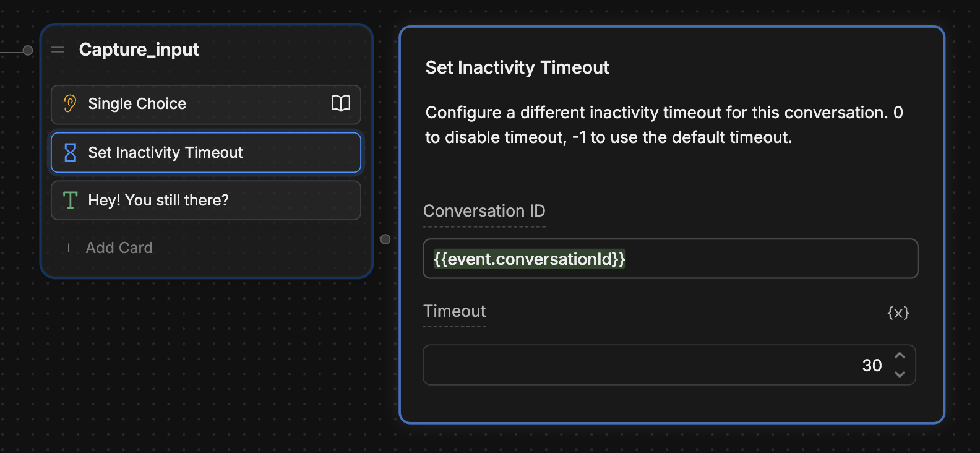Click the hourglass icon on Set Inactivity Timeout card

tap(69, 152)
